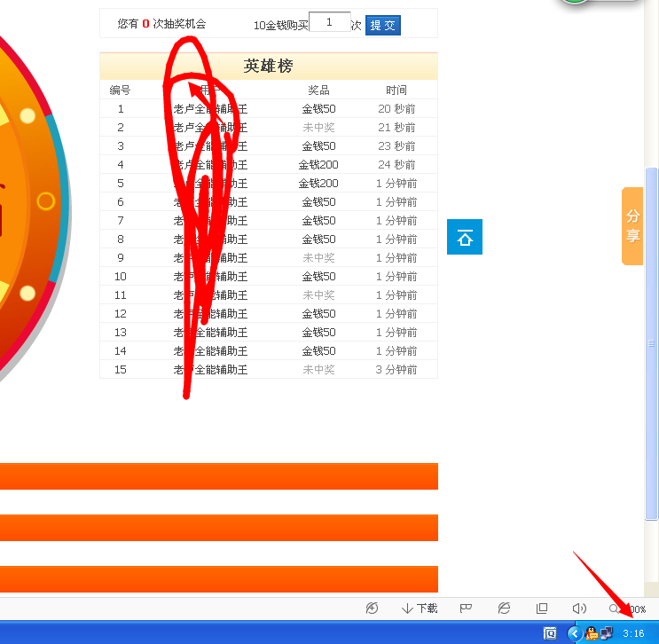Click the 英雄榜 heading
This screenshot has width=659, height=644.
pos(268,66)
